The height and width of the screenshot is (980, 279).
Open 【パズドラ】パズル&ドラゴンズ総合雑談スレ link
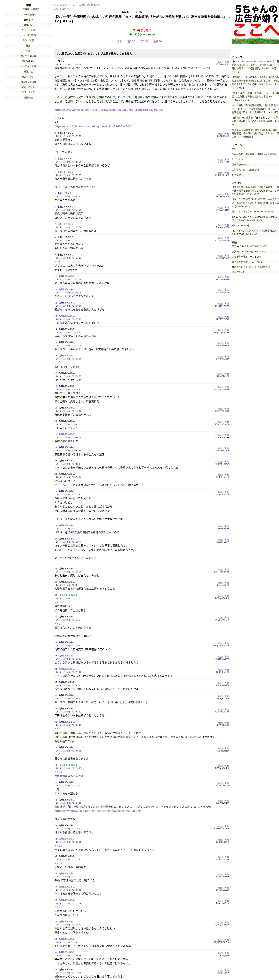255,232
